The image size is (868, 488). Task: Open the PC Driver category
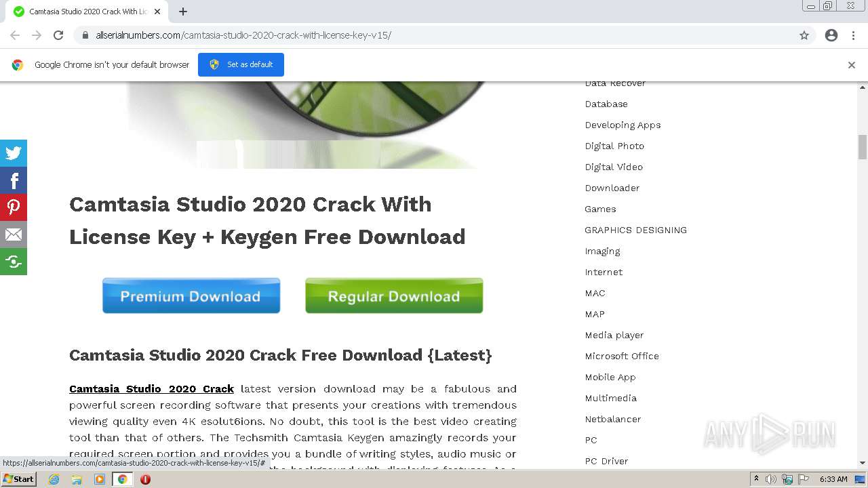pos(606,461)
